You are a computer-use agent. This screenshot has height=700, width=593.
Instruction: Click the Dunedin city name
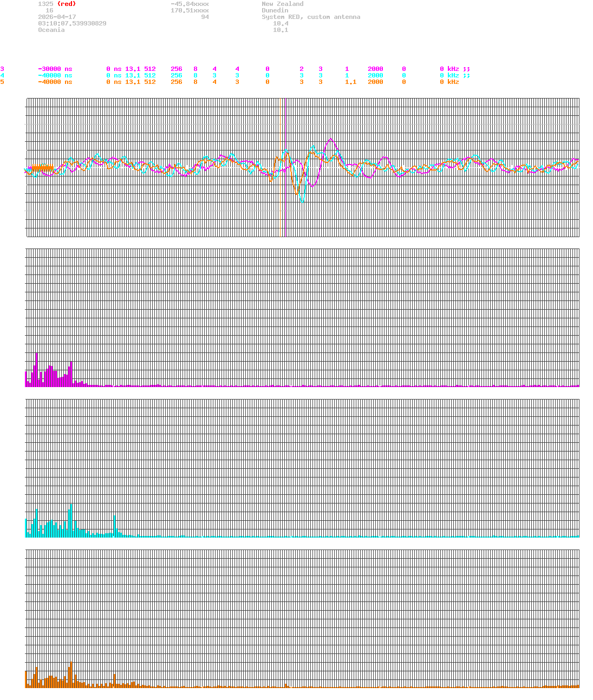tap(275, 10)
